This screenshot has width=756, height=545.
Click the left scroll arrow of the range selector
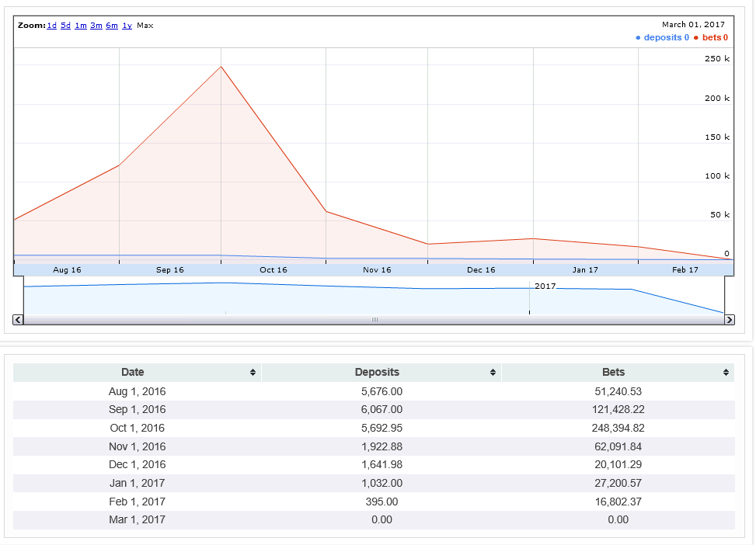pos(19,319)
